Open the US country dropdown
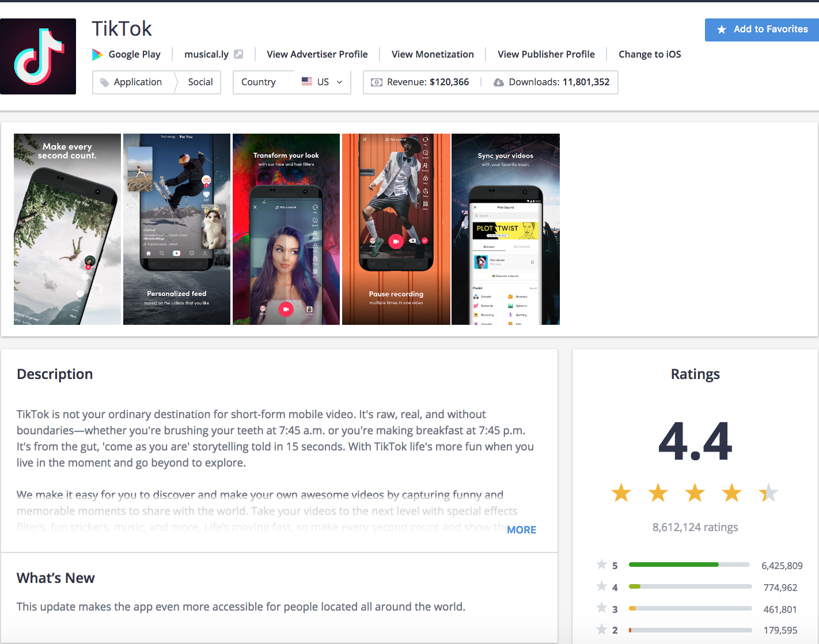This screenshot has height=644, width=819. [322, 82]
